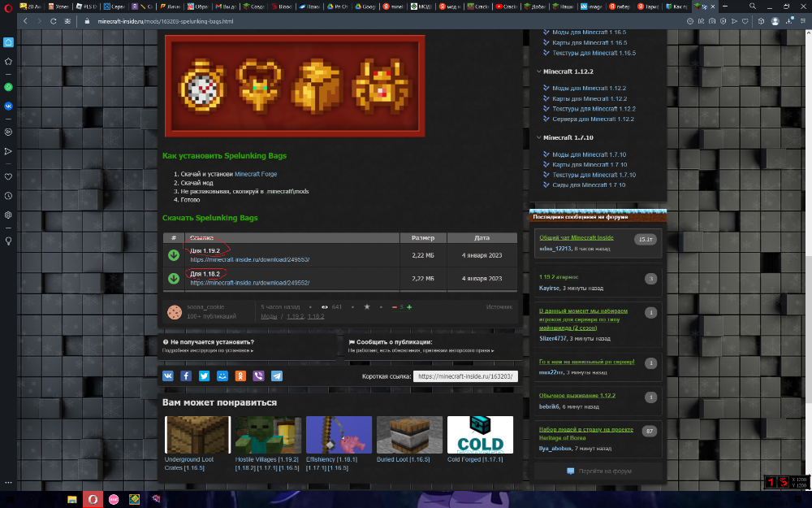Image resolution: width=812 pixels, height=508 pixels.
Task: Toggle the favorite star on the post
Action: [367, 307]
